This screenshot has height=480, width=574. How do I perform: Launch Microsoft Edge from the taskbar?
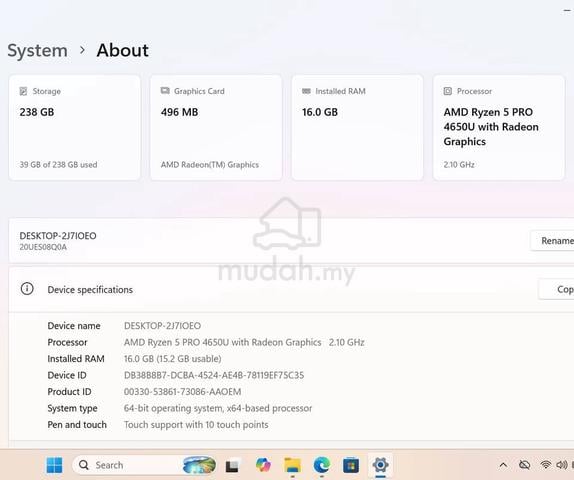click(322, 465)
